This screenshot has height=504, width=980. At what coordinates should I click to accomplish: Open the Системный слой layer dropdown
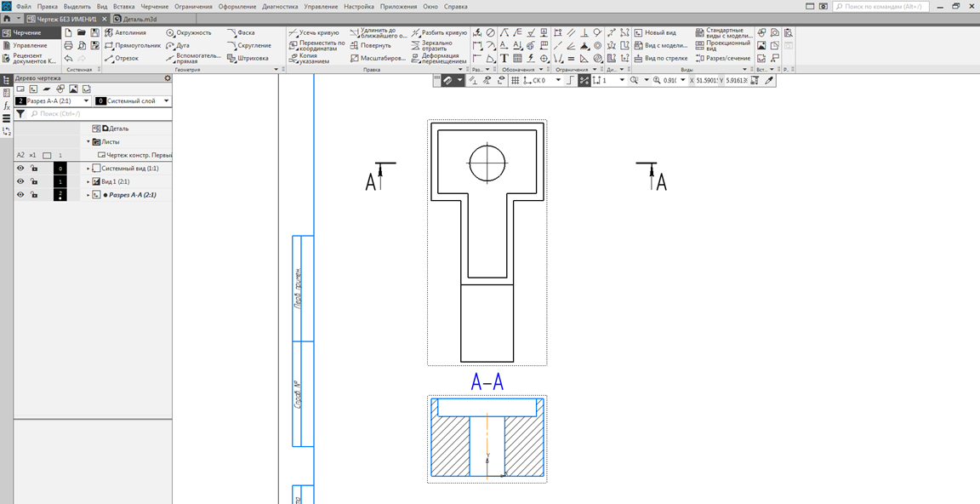166,100
